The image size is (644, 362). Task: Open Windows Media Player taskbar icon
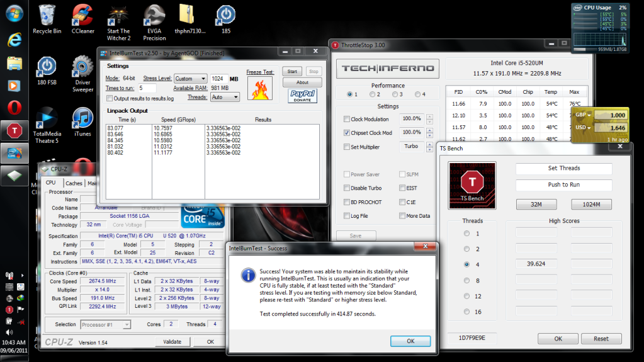pos(14,86)
